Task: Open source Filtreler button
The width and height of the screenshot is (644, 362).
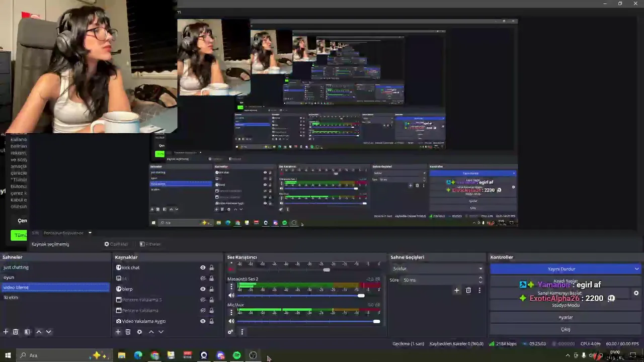Action: click(x=150, y=244)
